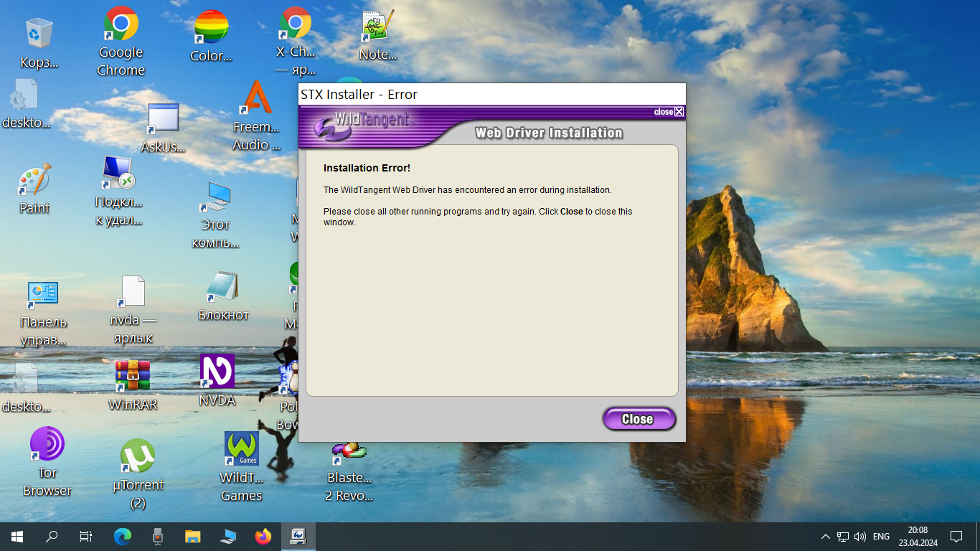This screenshot has width=980, height=551.
Task: Select the Tor Browser desktop icon
Action: [x=47, y=462]
